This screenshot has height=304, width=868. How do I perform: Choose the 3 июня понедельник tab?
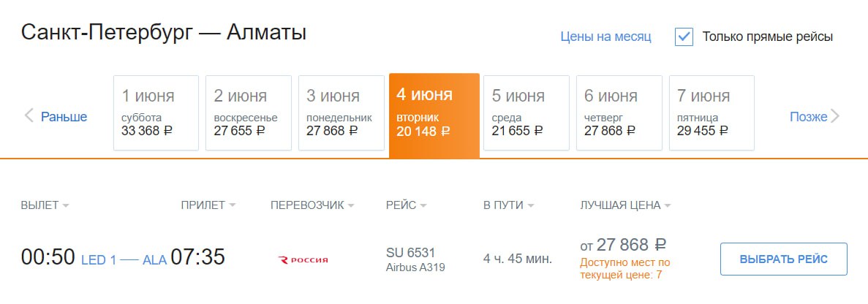[341, 113]
